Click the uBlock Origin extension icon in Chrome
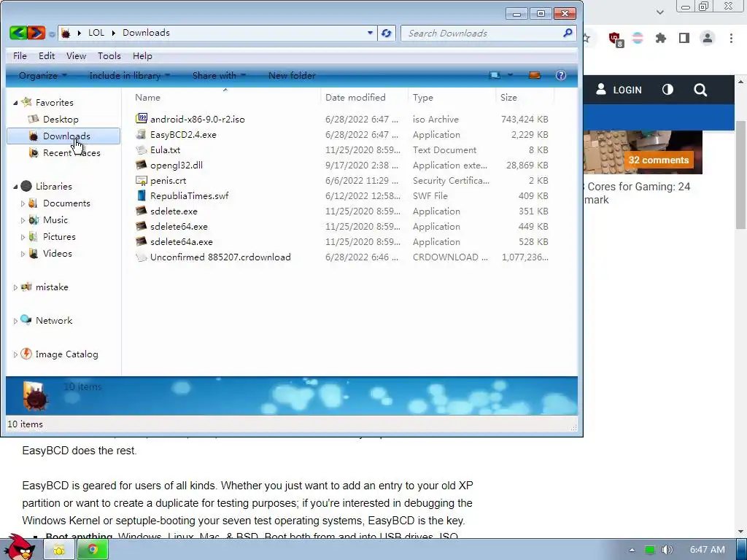Image resolution: width=747 pixels, height=560 pixels. [x=615, y=39]
